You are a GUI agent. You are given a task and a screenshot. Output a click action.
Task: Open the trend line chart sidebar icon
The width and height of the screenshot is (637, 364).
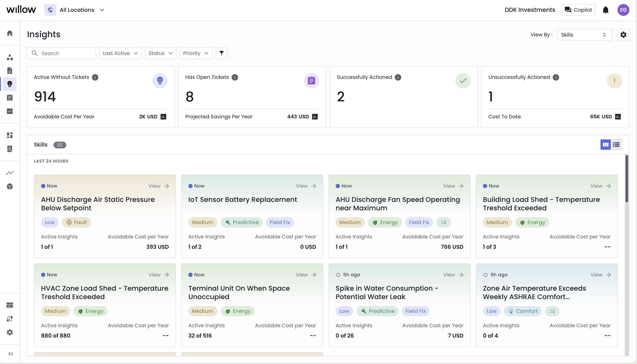click(x=10, y=173)
